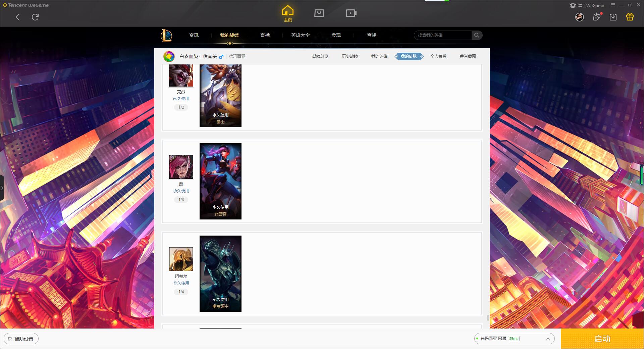Image resolution: width=644 pixels, height=349 pixels.
Task: Switch to 战绩总览 sub-tab
Action: click(320, 56)
